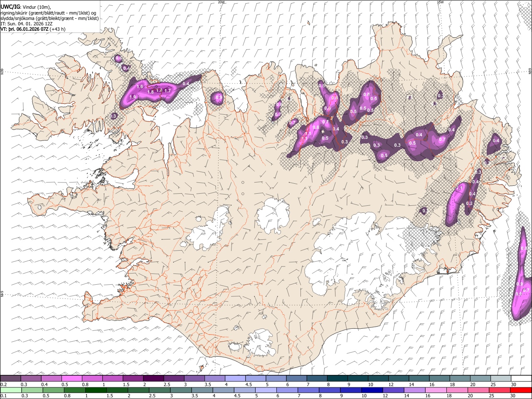Image resolution: width=532 pixels, height=399 pixels.
Task: Click the 20W longitude label
Action: [x=221, y=2]
